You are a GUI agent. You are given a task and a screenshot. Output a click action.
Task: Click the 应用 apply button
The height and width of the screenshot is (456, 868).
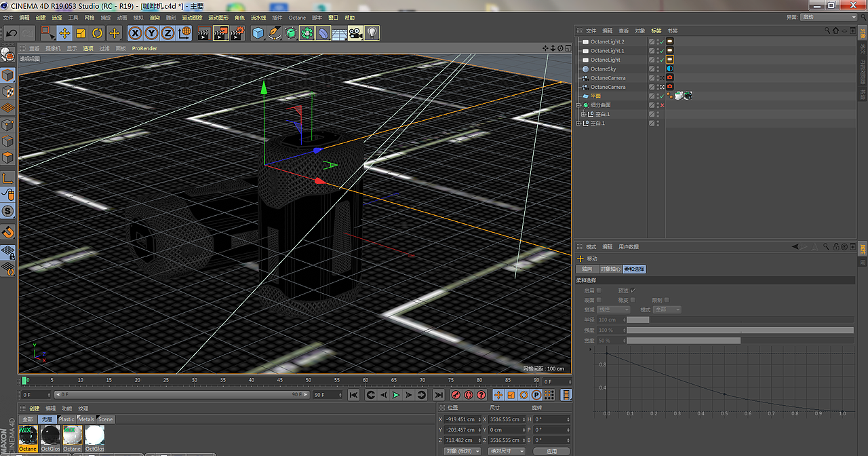coord(552,451)
